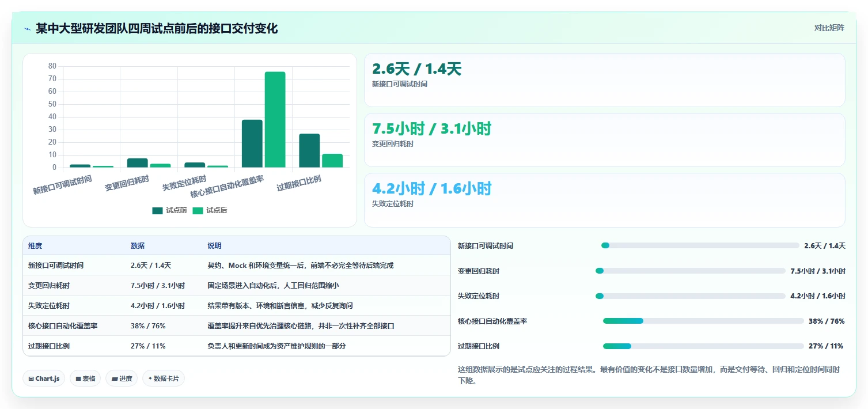868x409 pixels.
Task: Click the 数据卡片 chip
Action: coord(164,378)
